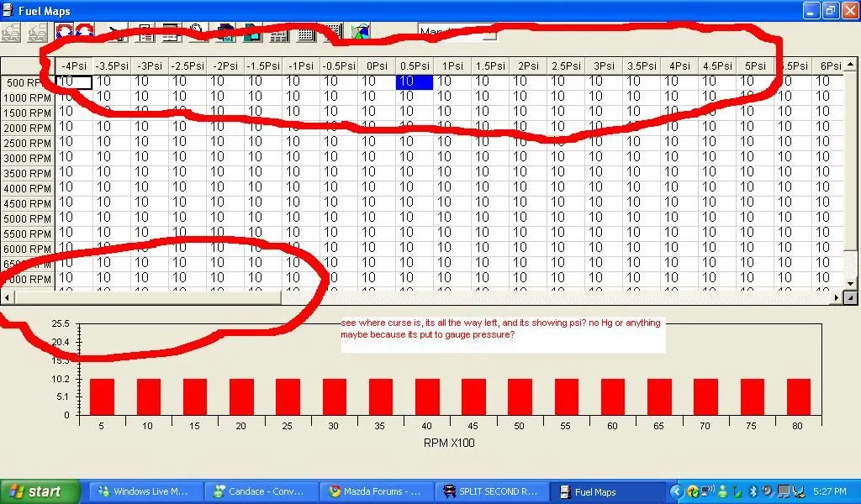The image size is (861, 504).
Task: Open the Windows Start menu
Action: pyautogui.click(x=40, y=491)
